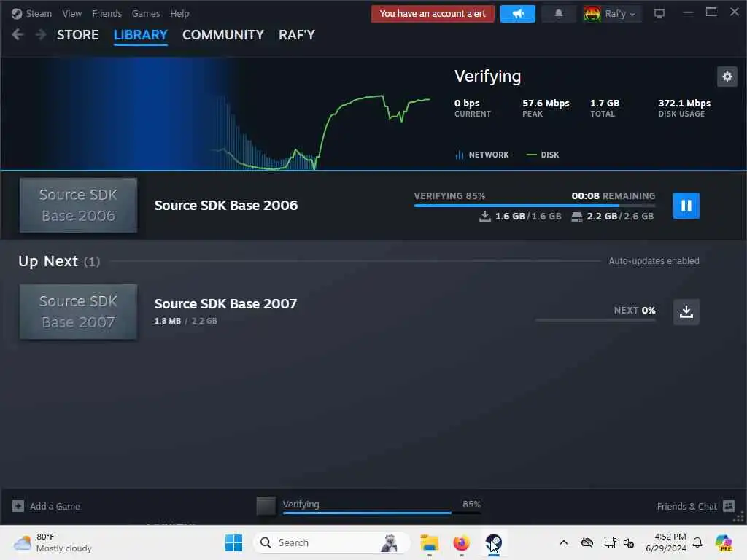Open the announcements megaphone button
The height and width of the screenshot is (560, 747).
coord(518,14)
